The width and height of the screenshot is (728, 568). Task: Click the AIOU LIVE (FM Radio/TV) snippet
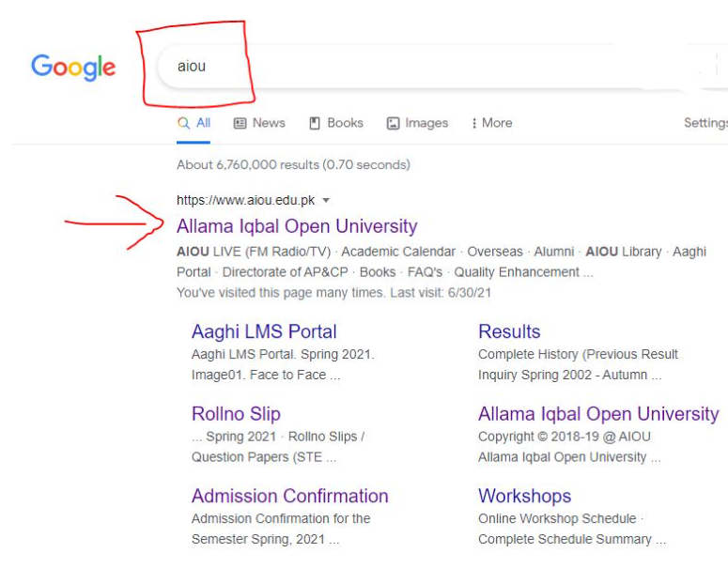(x=254, y=252)
